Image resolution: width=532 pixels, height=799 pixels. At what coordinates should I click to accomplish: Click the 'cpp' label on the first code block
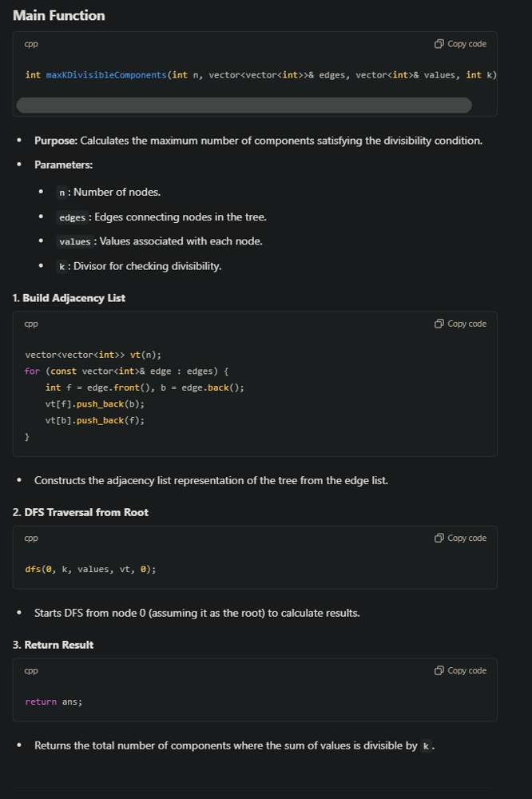click(31, 44)
